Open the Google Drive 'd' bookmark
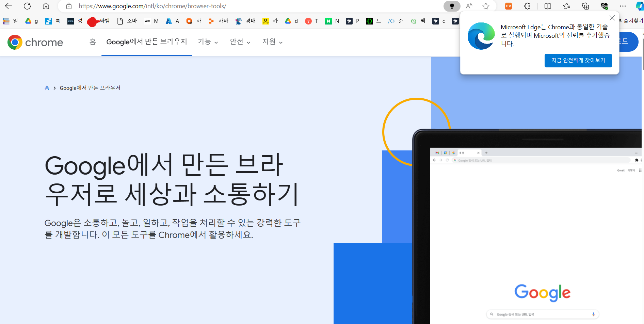644x324 pixels. coord(291,21)
